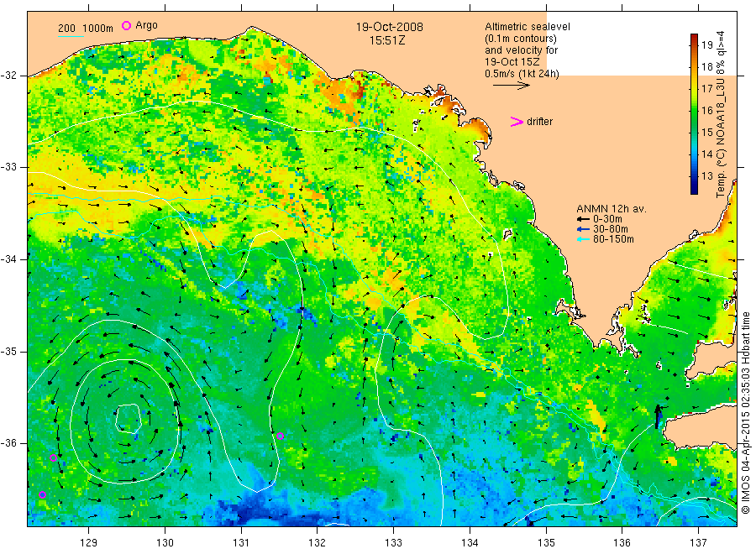The height and width of the screenshot is (554, 756).
Task: Click the '200 1000m' legend text
Action: pos(86,29)
